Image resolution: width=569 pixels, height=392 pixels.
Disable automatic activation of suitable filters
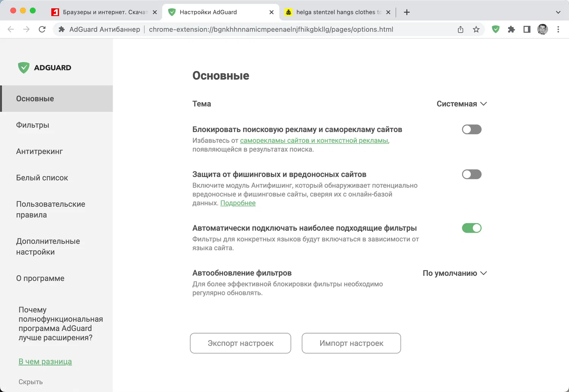pyautogui.click(x=472, y=228)
